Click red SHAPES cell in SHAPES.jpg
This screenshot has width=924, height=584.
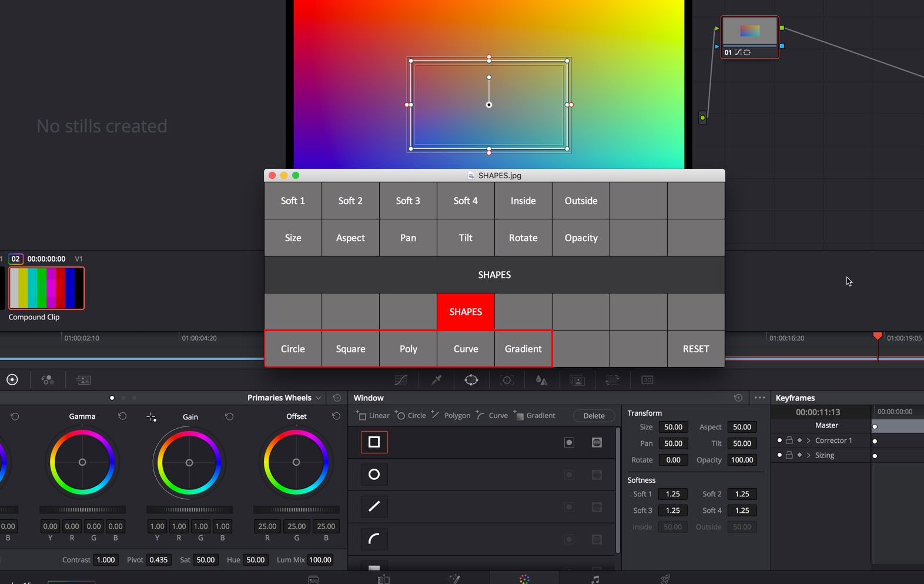[466, 312]
